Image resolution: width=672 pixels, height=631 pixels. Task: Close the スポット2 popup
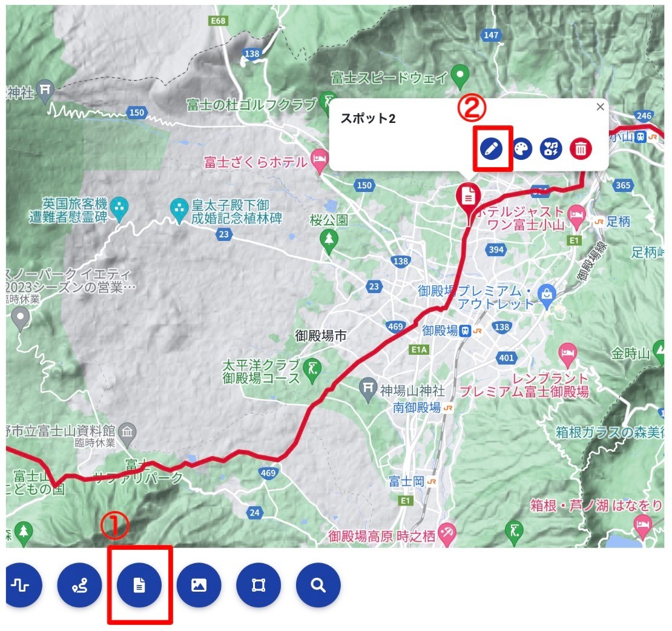pos(601,107)
